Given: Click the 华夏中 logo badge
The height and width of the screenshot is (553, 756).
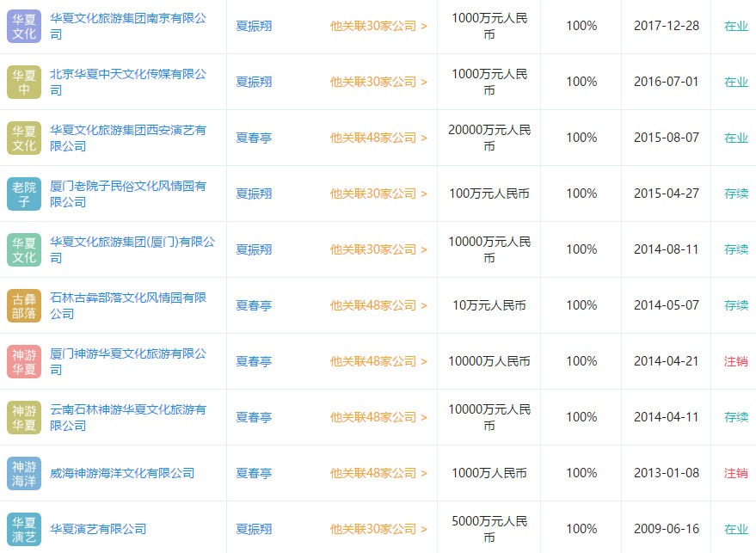Looking at the screenshot, I should coord(24,82).
